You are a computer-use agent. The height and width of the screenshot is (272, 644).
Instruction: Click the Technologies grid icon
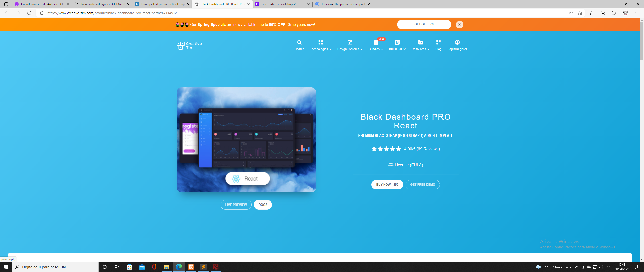(320, 42)
